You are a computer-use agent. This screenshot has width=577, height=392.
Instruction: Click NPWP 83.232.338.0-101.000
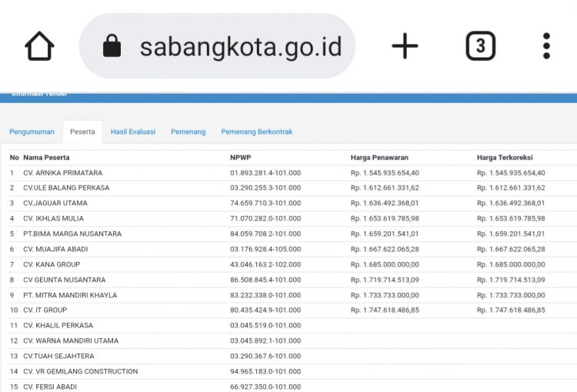265,295
